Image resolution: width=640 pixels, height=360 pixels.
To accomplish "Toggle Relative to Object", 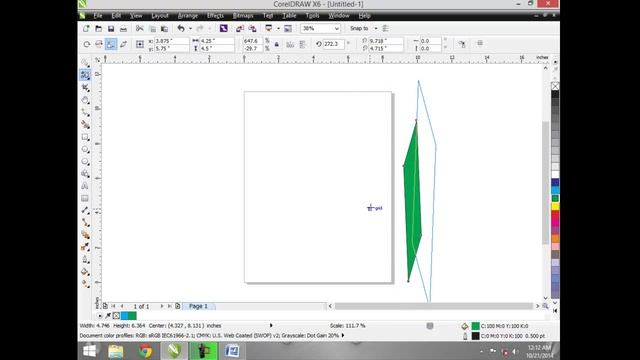I will [x=480, y=44].
